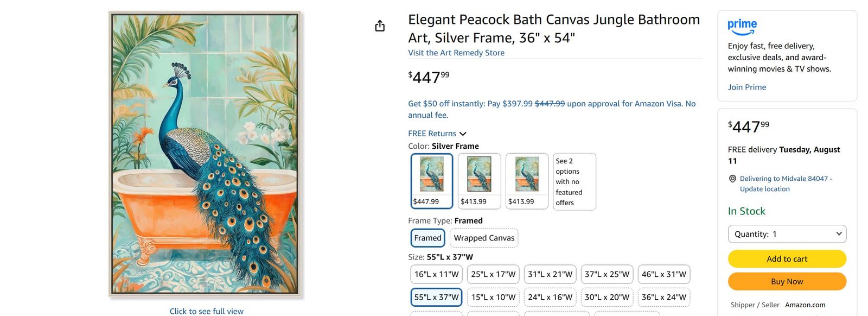Screen dimensions: 868x316
Task: Click the share icon beside product image
Action: coord(380,26)
